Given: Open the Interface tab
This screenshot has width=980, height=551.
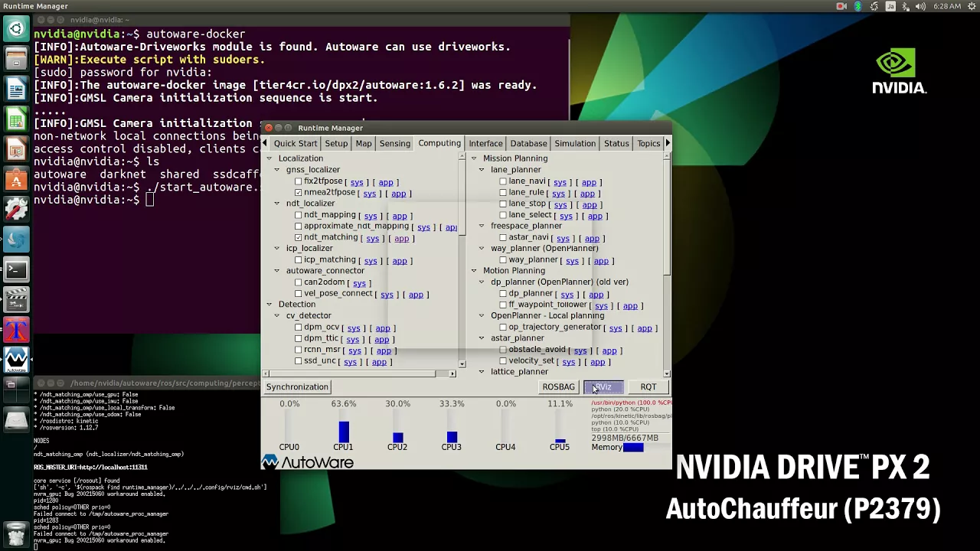Looking at the screenshot, I should [x=485, y=143].
